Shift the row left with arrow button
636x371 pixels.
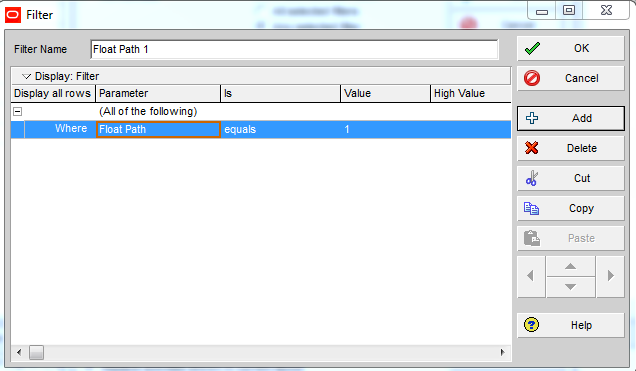point(531,276)
